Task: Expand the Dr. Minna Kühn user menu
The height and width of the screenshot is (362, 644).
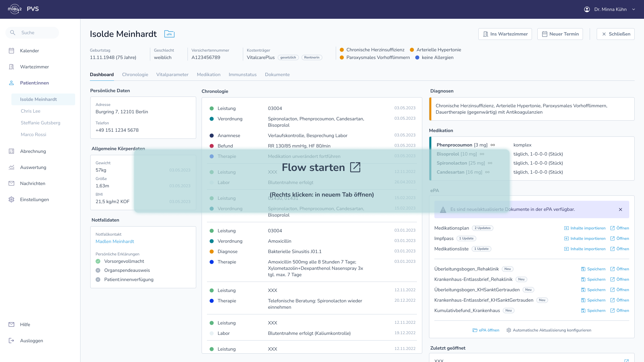Action: 633,9
